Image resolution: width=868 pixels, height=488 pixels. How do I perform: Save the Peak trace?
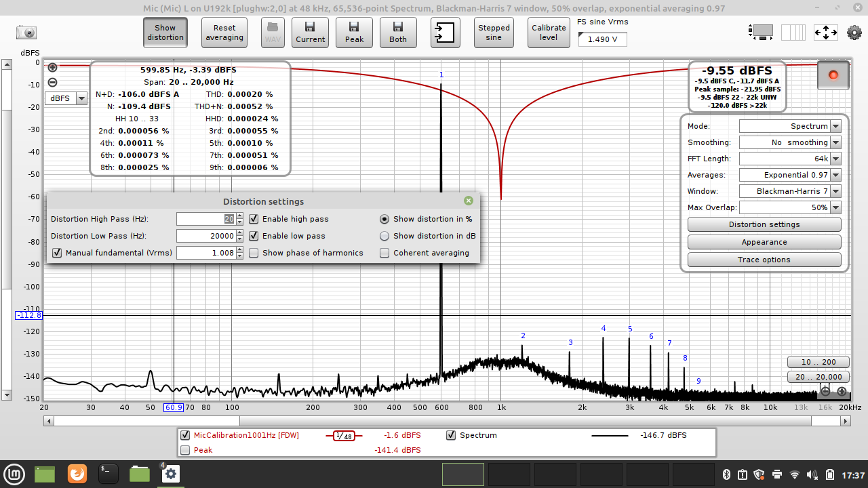click(355, 33)
